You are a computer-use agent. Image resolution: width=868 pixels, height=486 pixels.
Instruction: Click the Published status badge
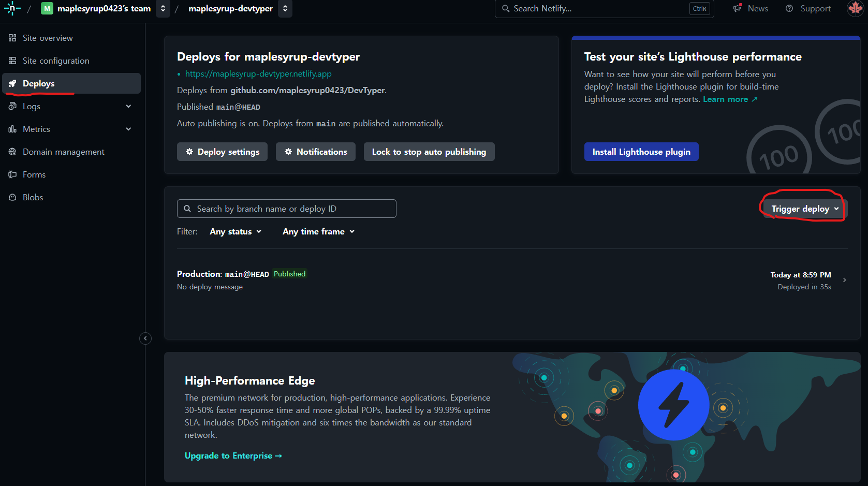289,274
